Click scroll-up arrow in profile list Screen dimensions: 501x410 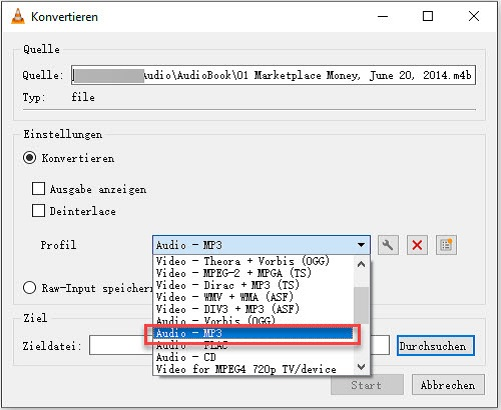[361, 265]
